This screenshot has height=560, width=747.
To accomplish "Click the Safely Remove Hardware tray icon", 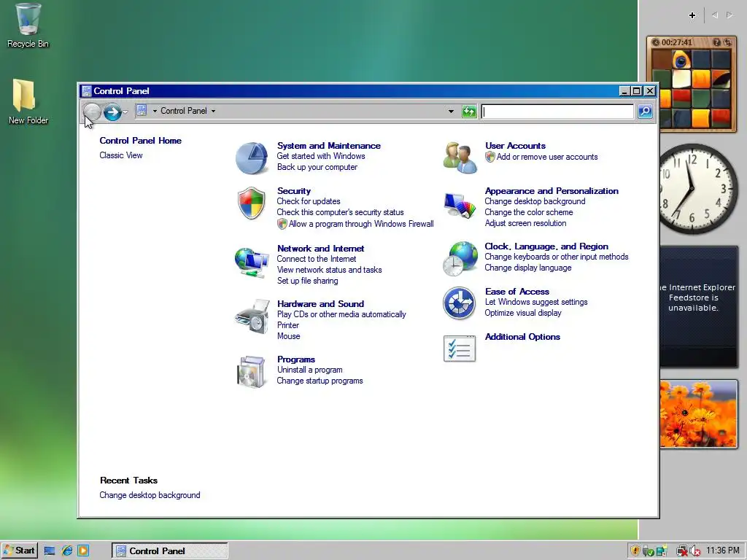I will tap(648, 551).
